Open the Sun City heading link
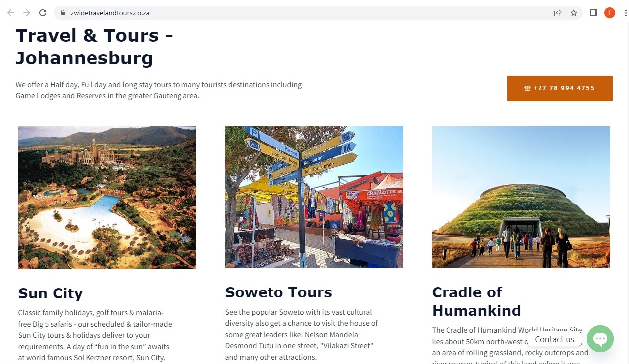Viewport: 629px width, 364px height. pos(50,293)
